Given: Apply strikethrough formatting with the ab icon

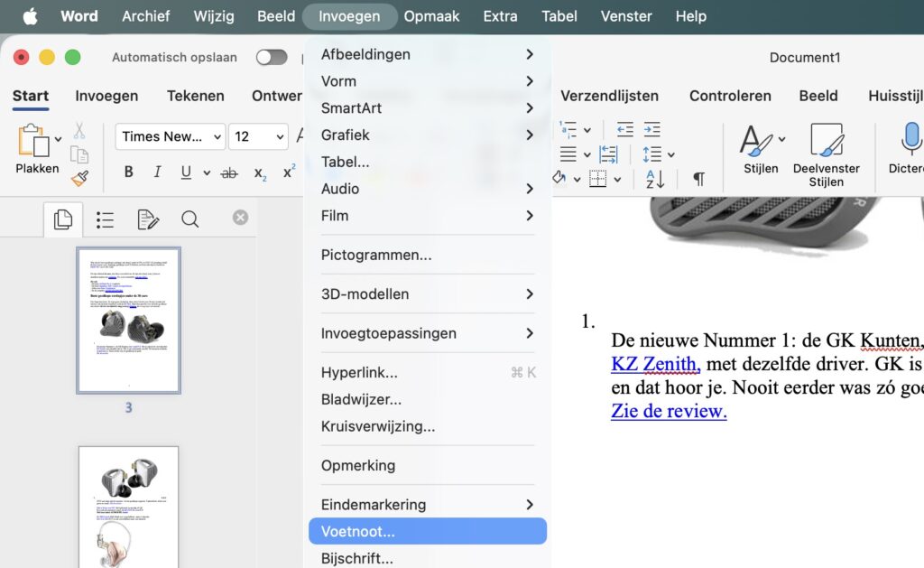Looking at the screenshot, I should tap(229, 172).
